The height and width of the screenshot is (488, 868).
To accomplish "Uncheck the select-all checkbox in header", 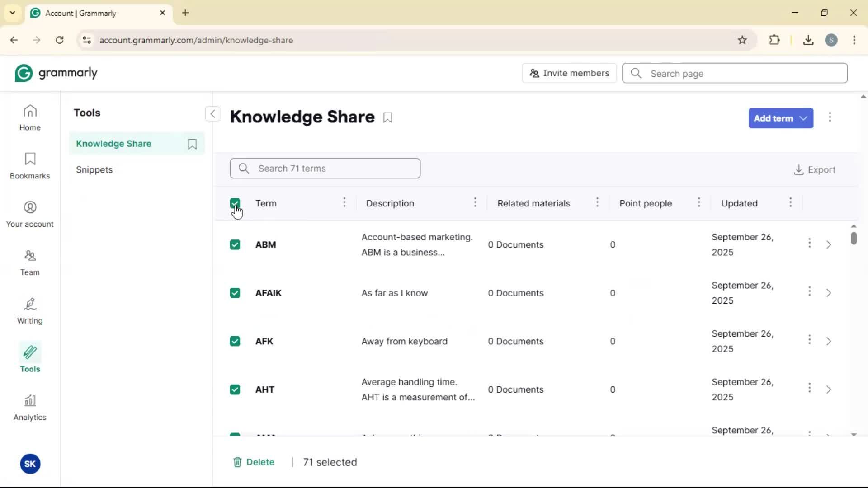I will [235, 203].
